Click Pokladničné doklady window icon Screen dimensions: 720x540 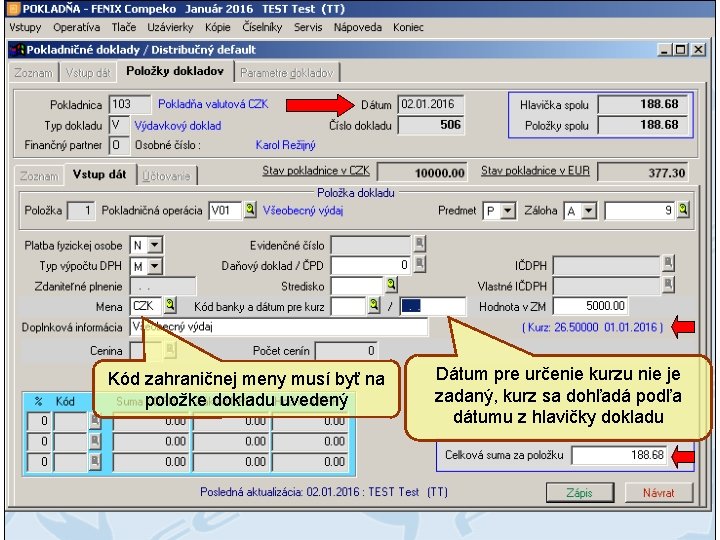(x=18, y=49)
